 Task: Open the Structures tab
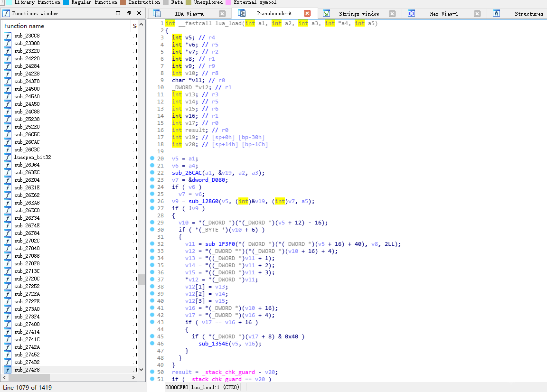point(529,14)
